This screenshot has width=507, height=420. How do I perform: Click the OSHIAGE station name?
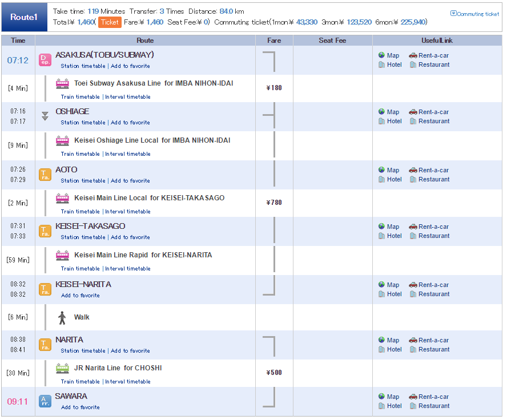pyautogui.click(x=73, y=111)
